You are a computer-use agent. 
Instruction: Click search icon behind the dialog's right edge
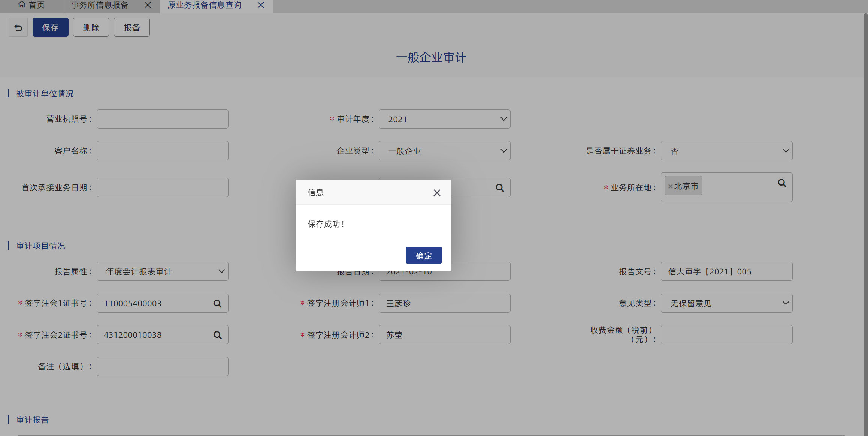pyautogui.click(x=500, y=188)
